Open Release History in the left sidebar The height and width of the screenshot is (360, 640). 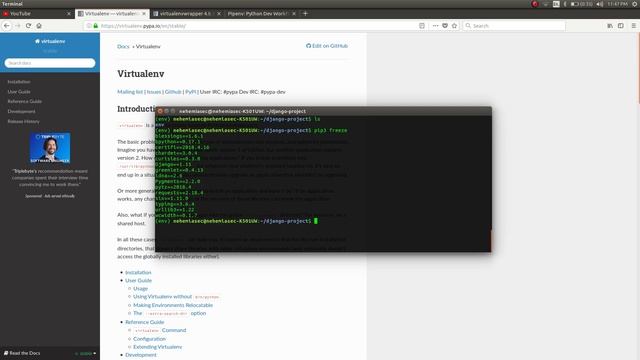(23, 121)
